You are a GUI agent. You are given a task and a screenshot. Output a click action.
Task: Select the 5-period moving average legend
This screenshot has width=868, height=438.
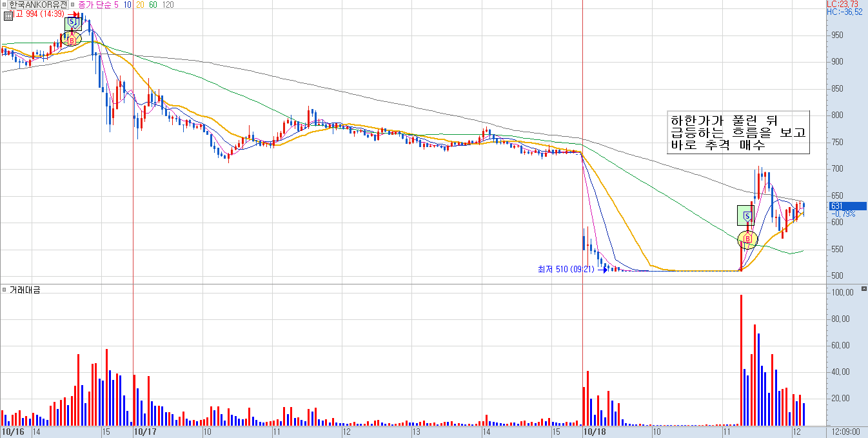coord(116,5)
